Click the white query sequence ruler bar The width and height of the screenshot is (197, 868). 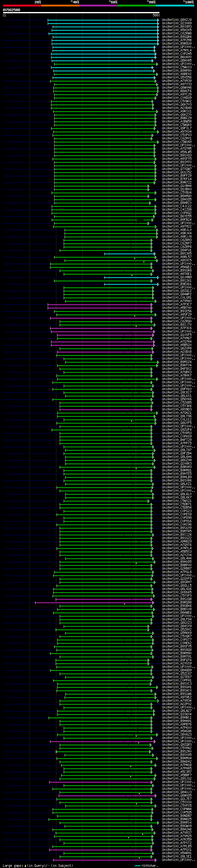[81, 13]
